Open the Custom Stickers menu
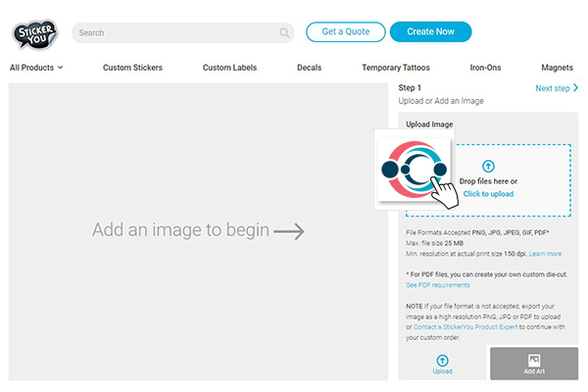The width and height of the screenshot is (588, 392). point(132,68)
